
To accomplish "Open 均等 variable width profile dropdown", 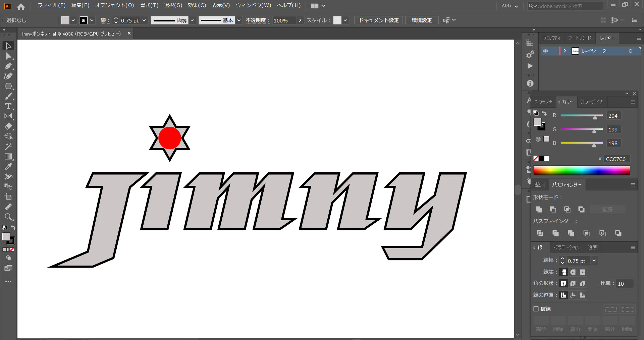I will click(193, 20).
